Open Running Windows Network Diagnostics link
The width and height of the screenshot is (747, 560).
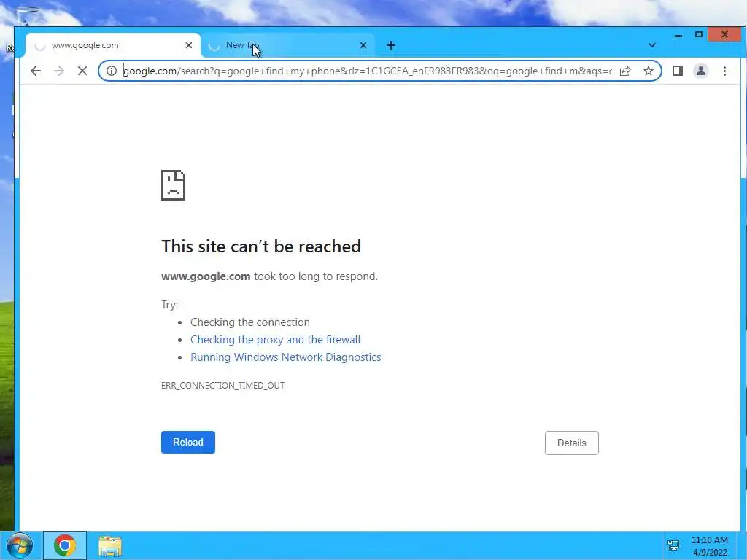coord(286,357)
